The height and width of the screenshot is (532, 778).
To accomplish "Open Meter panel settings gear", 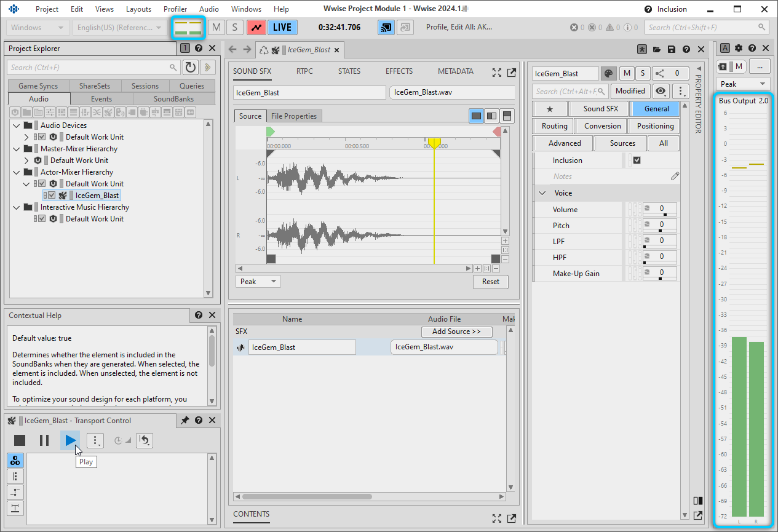I will [x=739, y=48].
